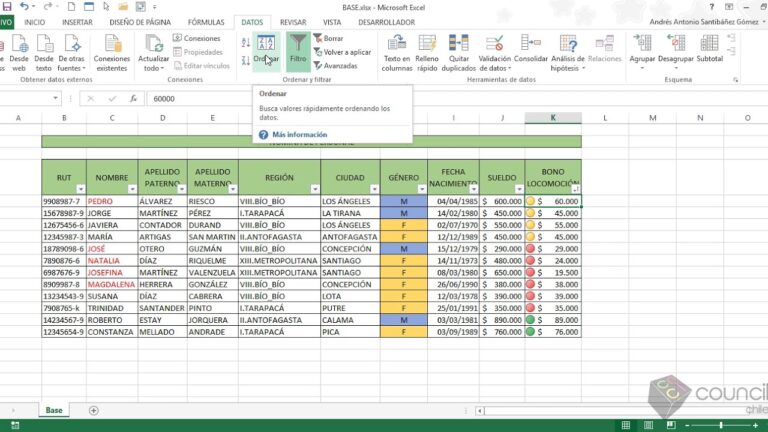Adjust the zoom slider
Image resolution: width=768 pixels, height=432 pixels.
coord(721,425)
